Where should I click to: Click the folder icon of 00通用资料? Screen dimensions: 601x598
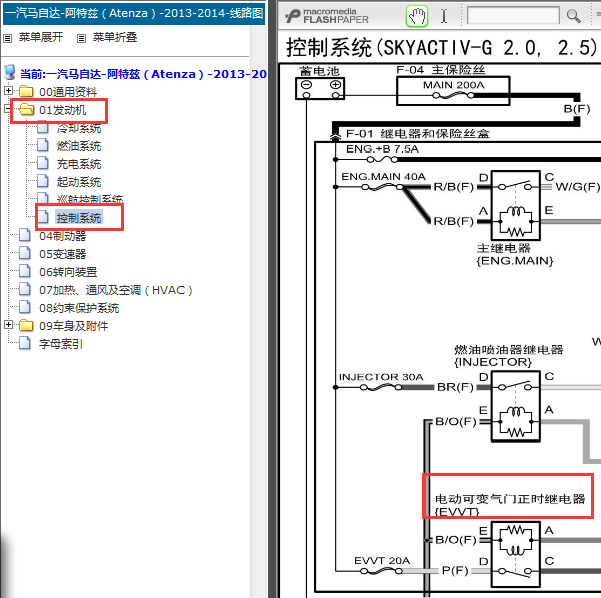[26, 91]
